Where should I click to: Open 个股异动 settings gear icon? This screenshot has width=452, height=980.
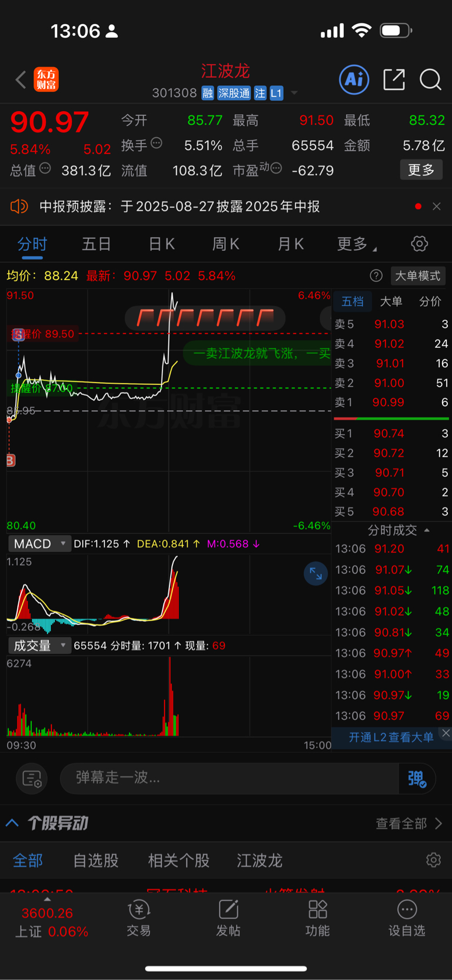pos(434,860)
